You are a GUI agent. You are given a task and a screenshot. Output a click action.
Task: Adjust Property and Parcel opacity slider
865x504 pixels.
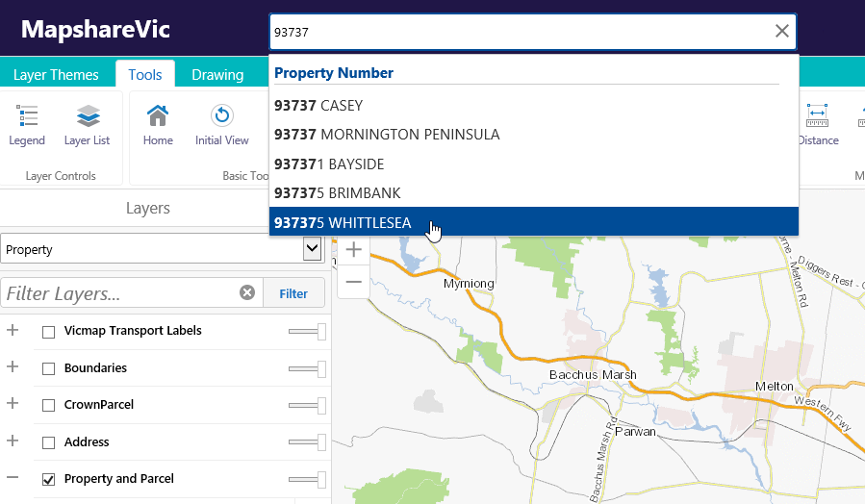click(x=307, y=479)
